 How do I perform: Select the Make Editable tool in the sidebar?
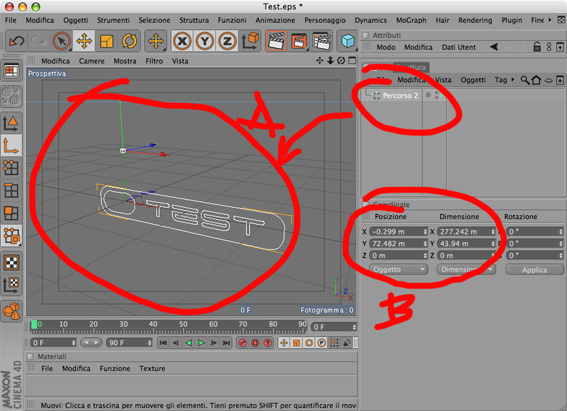11,96
